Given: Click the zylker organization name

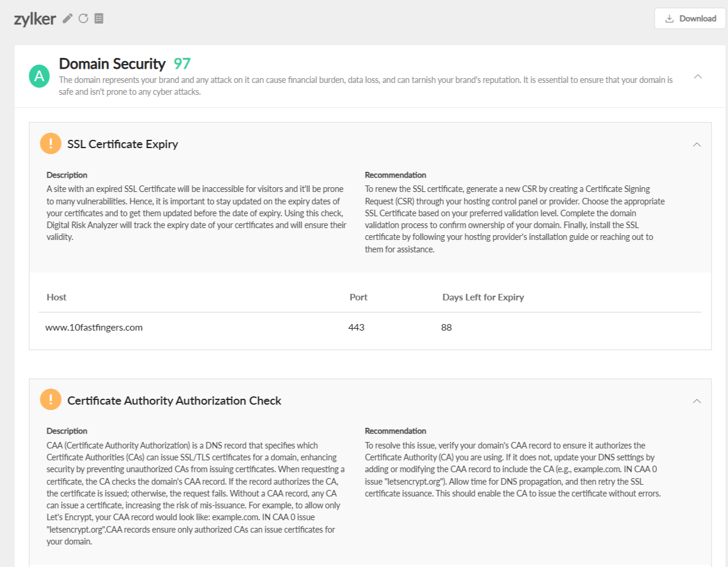Looking at the screenshot, I should coord(34,19).
